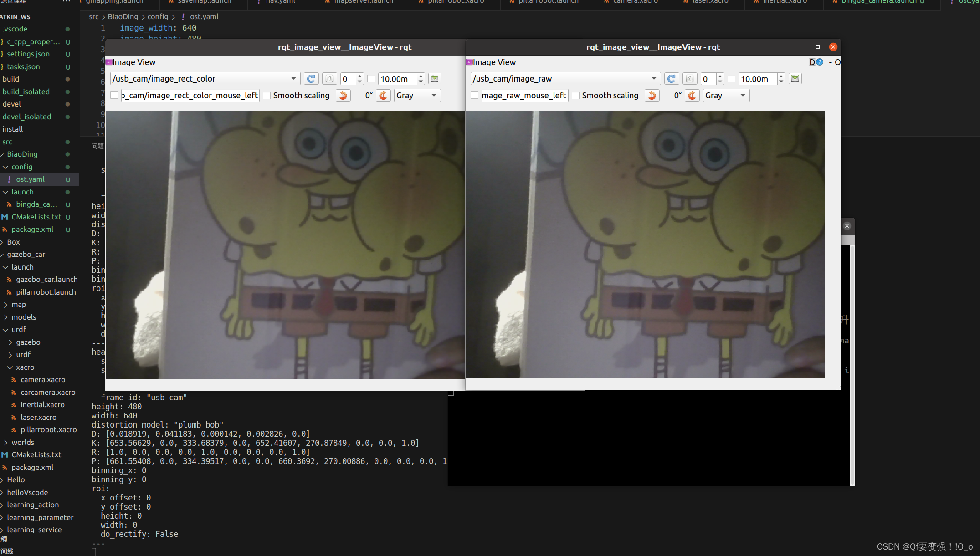The image size is (980, 556).
Task: Toggle dynamic range checkbox in image_raw window
Action: pos(732,79)
